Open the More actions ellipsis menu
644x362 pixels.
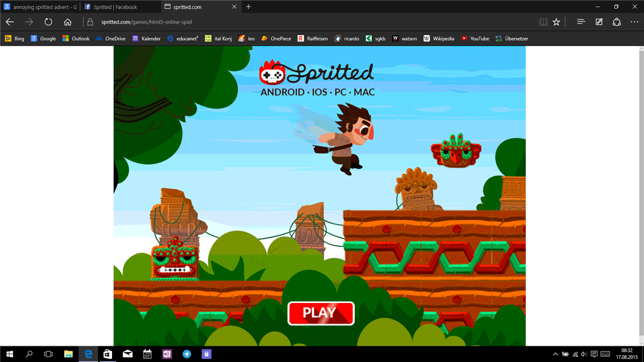click(635, 22)
